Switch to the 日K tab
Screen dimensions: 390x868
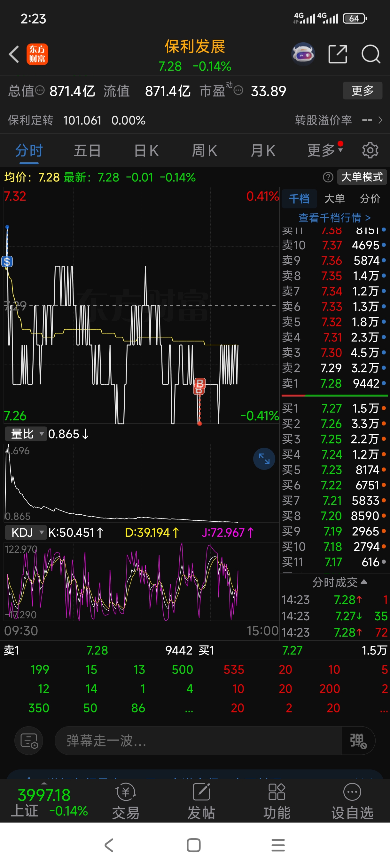point(146,150)
